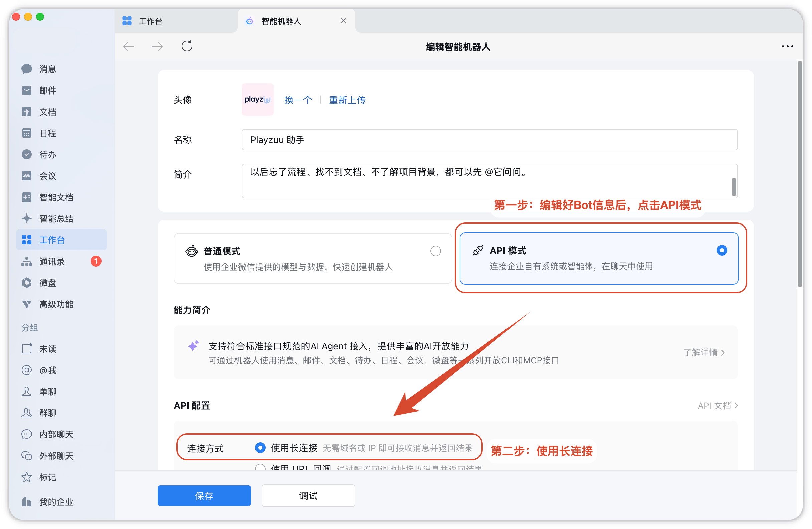Click the playzuu avatar thumbnail

coord(257,99)
